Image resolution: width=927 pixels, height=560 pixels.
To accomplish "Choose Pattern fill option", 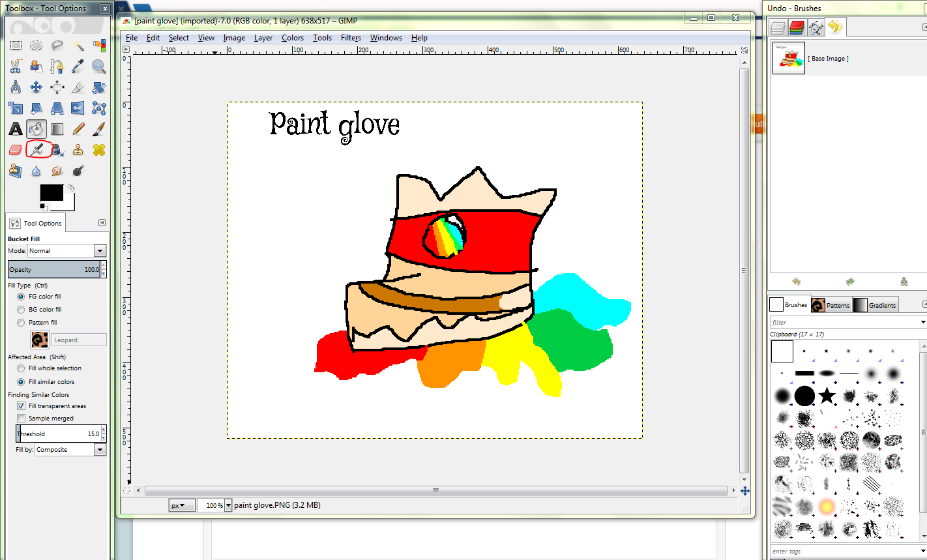I will 21,322.
